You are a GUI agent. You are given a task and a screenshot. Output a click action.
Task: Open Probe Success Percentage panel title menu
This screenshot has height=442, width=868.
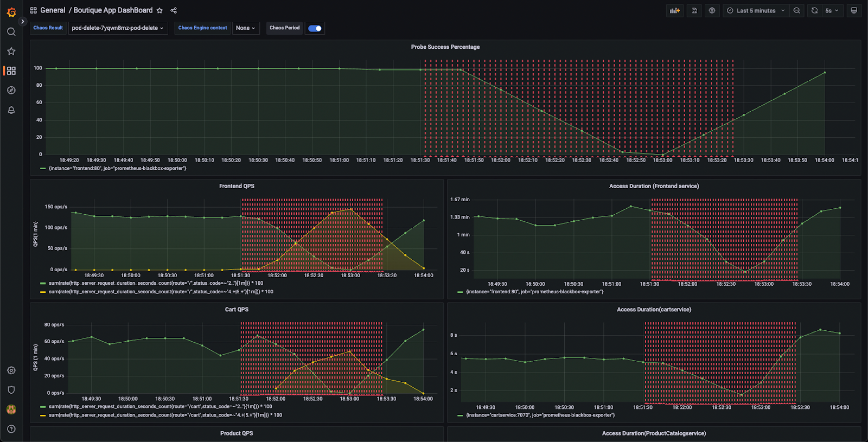(x=445, y=47)
